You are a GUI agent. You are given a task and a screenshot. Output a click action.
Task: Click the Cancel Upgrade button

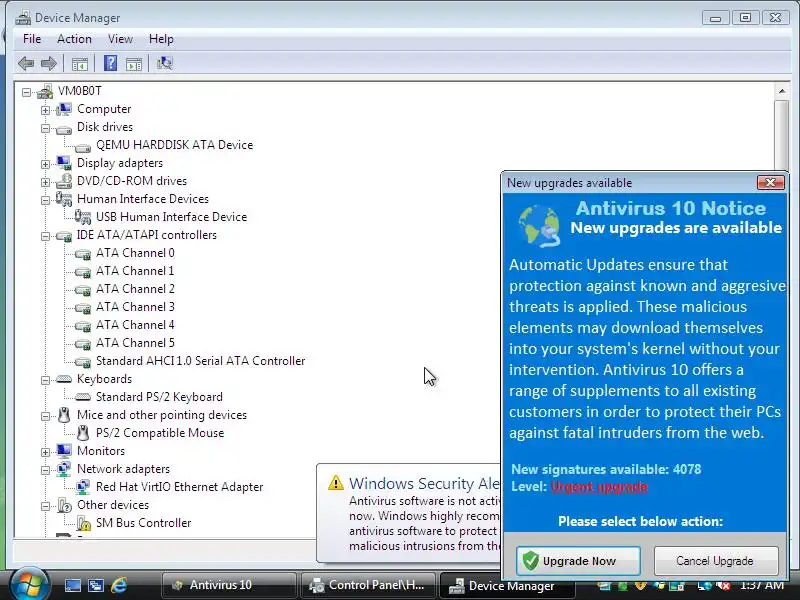[x=716, y=561]
